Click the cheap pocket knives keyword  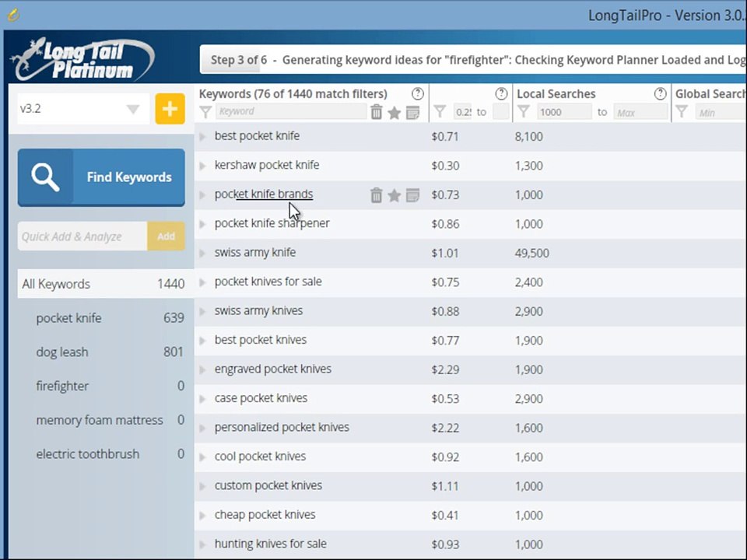click(x=265, y=514)
